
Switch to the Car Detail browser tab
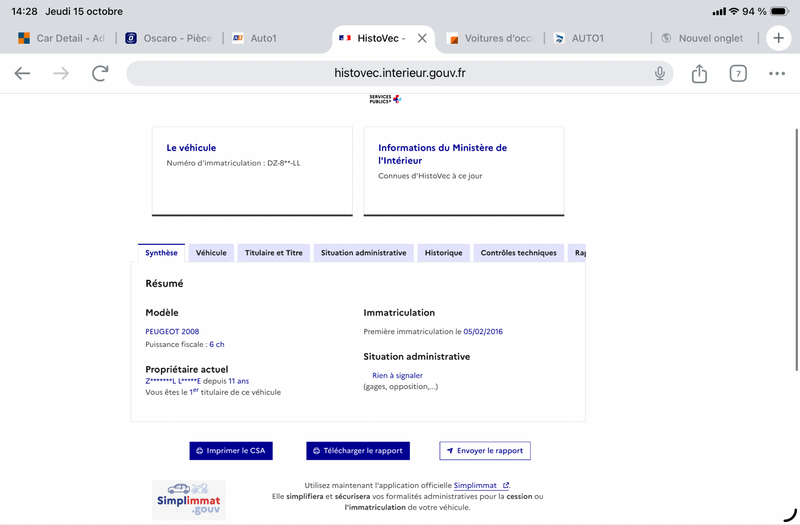61,38
